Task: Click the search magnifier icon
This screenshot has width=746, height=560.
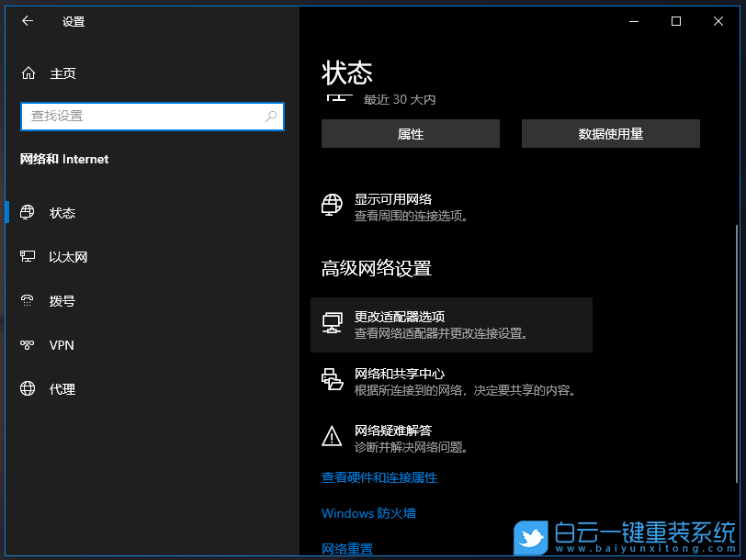Action: click(270, 117)
